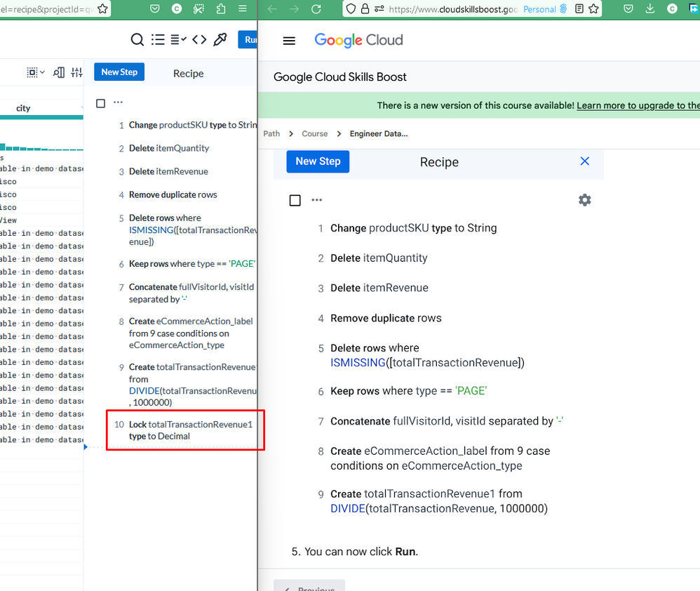This screenshot has width=700, height=591.
Task: Select Dataprep step 2 Delete itemQuantity
Action: click(x=169, y=148)
